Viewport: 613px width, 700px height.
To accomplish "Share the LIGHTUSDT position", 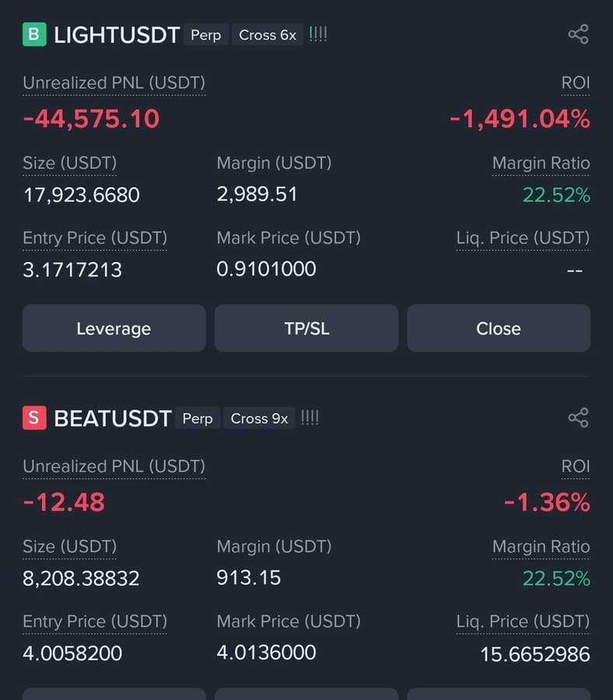I will tap(578, 34).
